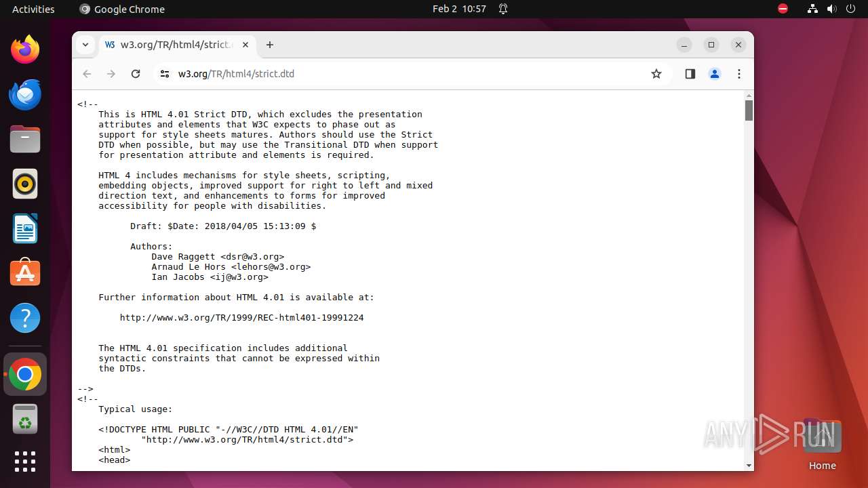Click the 'Further information about HTML 4.01' line
Screen dimensions: 868x488
coord(237,298)
